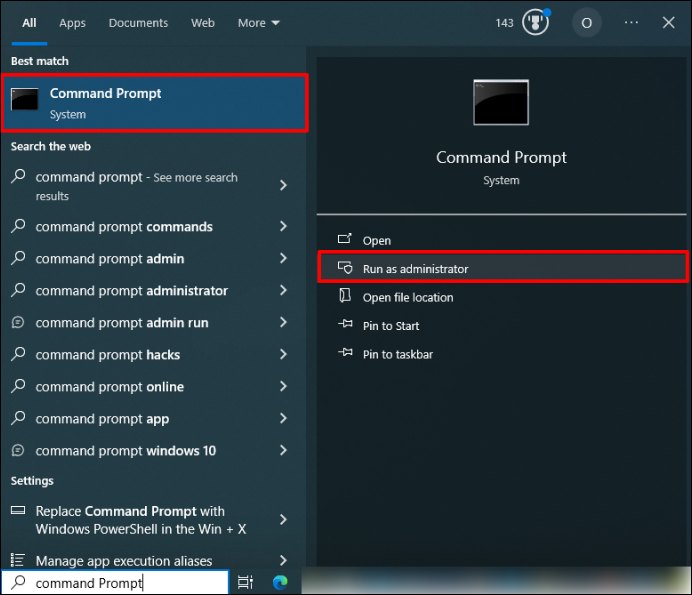Switch to the Web tab
Viewport: 692px width, 595px height.
[203, 23]
